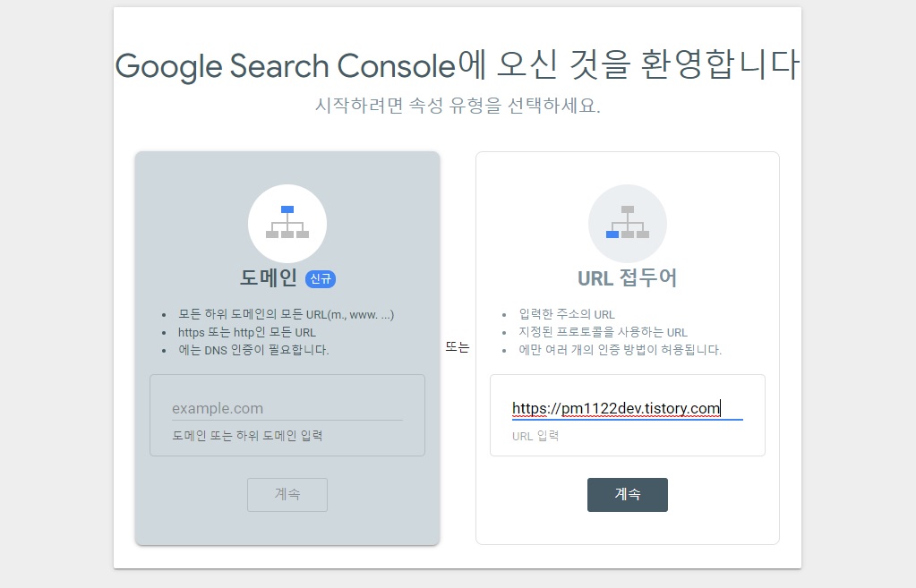Screen dimensions: 916x588
Task: Click '입력한 주소의 URL' bullet
Action: pos(567,314)
